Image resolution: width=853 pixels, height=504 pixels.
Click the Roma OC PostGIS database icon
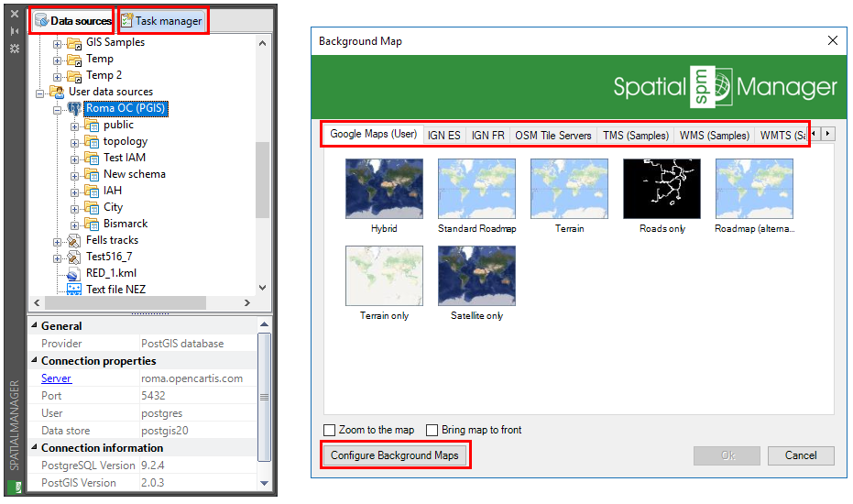pyautogui.click(x=73, y=108)
